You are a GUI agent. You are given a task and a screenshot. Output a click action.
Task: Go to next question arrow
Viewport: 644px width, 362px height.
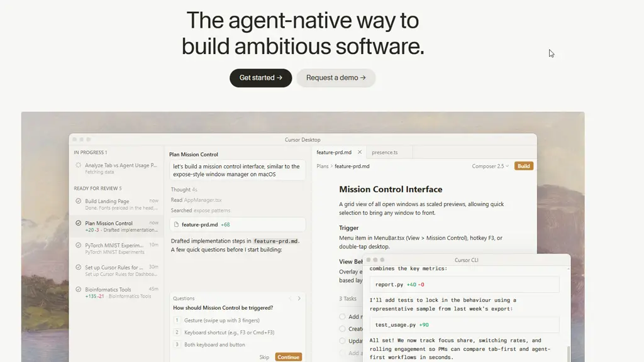pyautogui.click(x=299, y=299)
